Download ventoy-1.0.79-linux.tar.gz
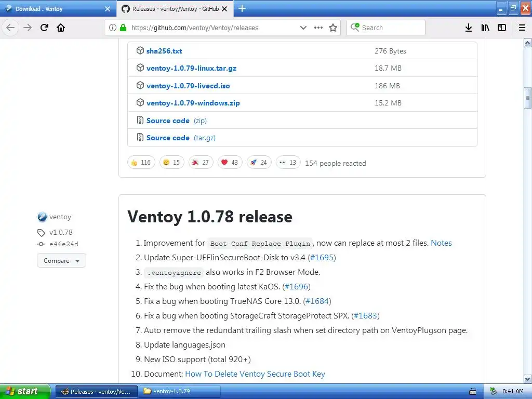The width and height of the screenshot is (532, 399). click(191, 68)
